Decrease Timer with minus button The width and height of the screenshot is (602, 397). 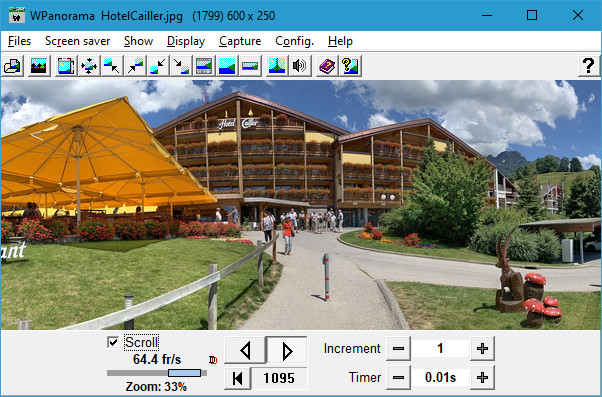click(x=398, y=377)
